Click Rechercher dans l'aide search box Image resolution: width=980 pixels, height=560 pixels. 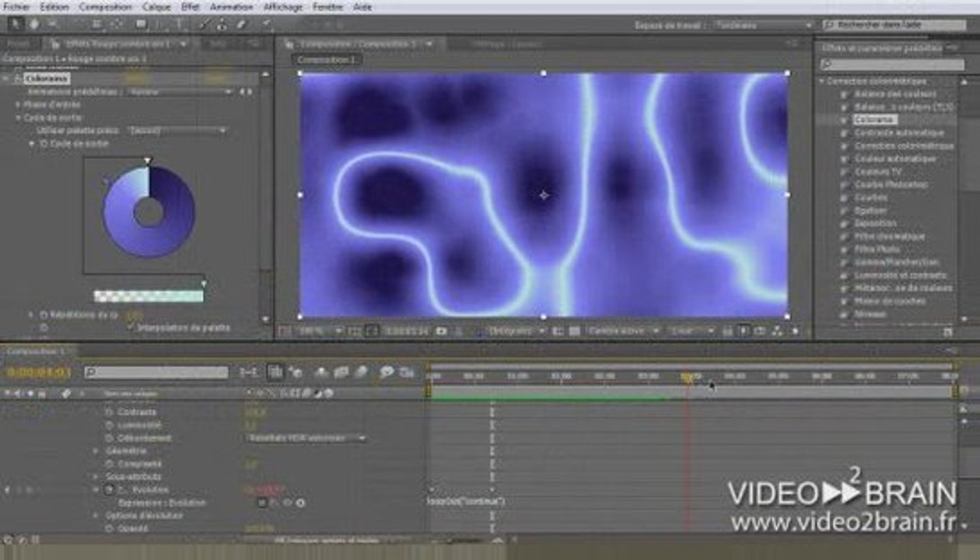tap(894, 25)
